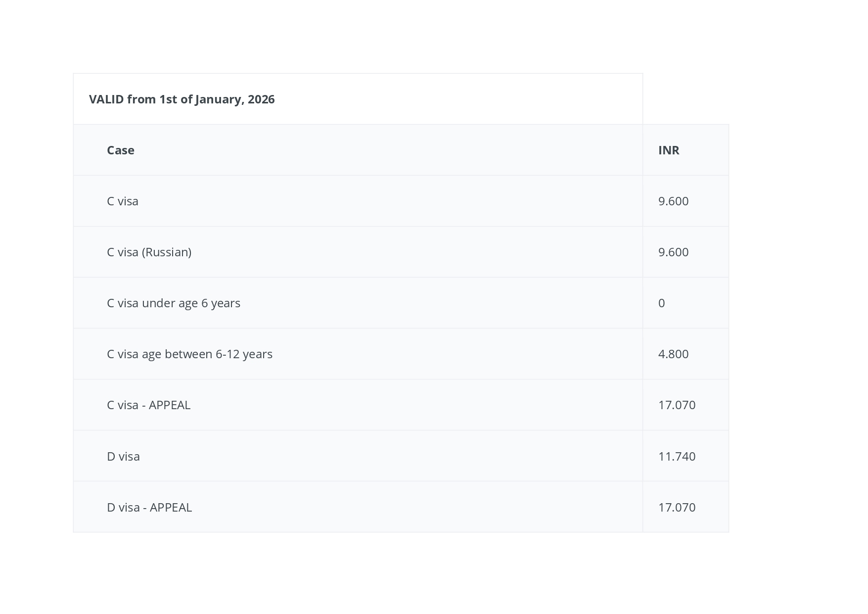This screenshot has width=868, height=614.
Task: Click the "INR" column header
Action: 669,150
